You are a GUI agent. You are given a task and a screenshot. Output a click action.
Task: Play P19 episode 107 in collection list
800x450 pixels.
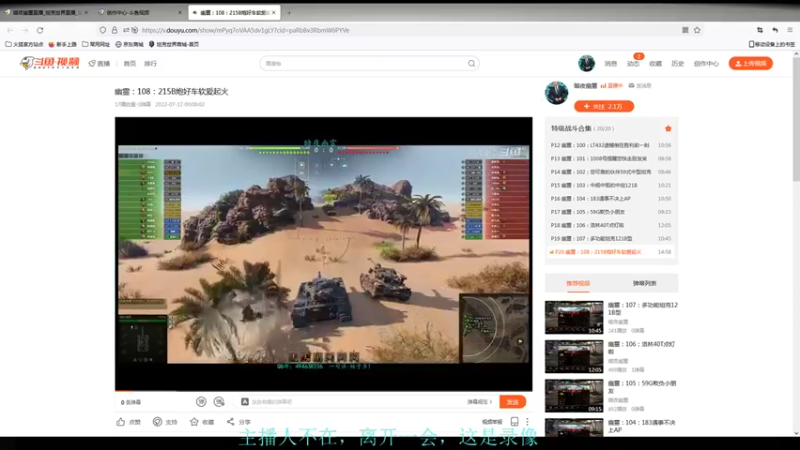coord(611,238)
